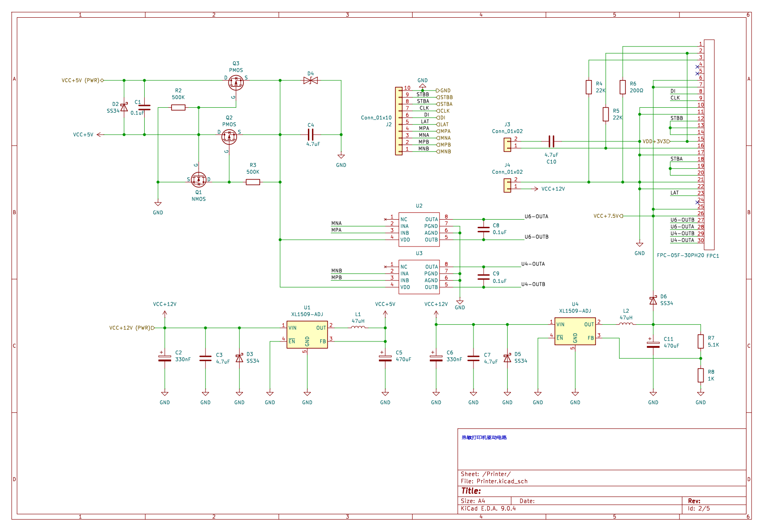Click the VCC+7.5V net label
The height and width of the screenshot is (532, 761).
(x=606, y=216)
